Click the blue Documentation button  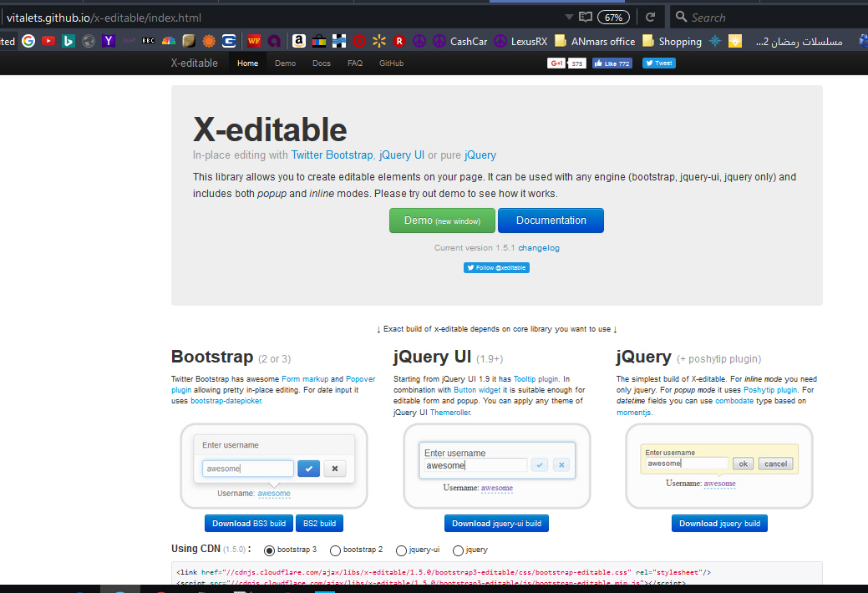pyautogui.click(x=551, y=220)
